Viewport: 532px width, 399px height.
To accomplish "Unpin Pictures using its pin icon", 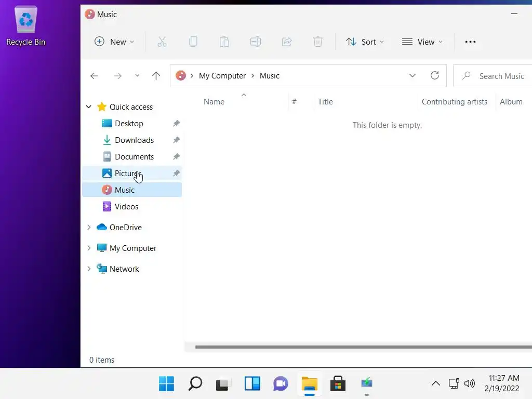I will (177, 174).
